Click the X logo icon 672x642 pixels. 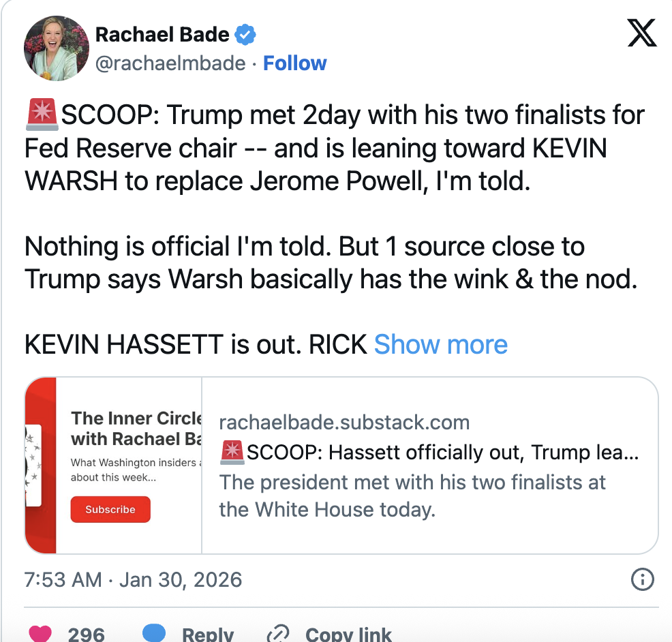pyautogui.click(x=641, y=33)
